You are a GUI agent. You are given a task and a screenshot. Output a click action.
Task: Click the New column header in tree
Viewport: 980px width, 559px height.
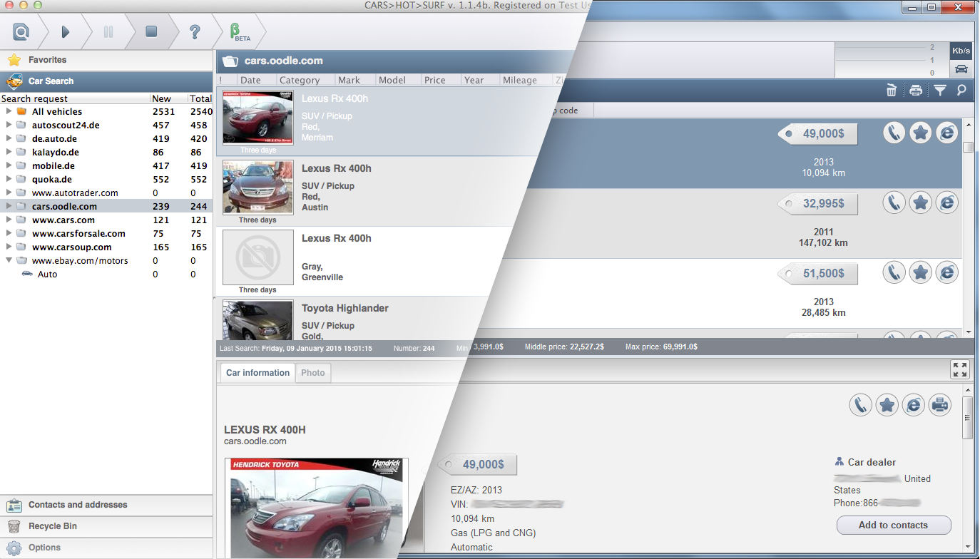click(168, 98)
